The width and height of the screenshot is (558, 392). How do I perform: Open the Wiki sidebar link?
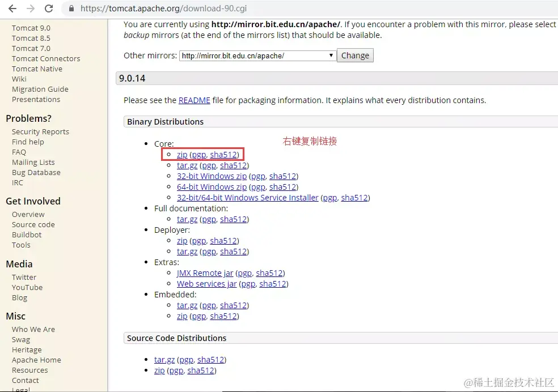pyautogui.click(x=19, y=79)
